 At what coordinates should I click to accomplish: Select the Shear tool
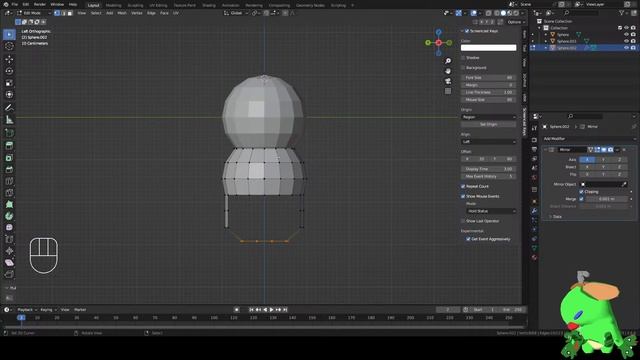9,262
